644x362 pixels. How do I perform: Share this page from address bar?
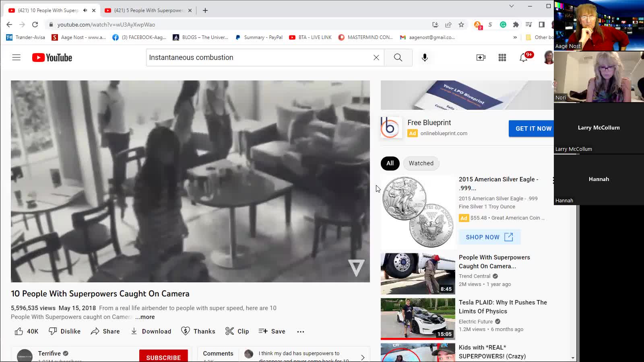pos(448,25)
